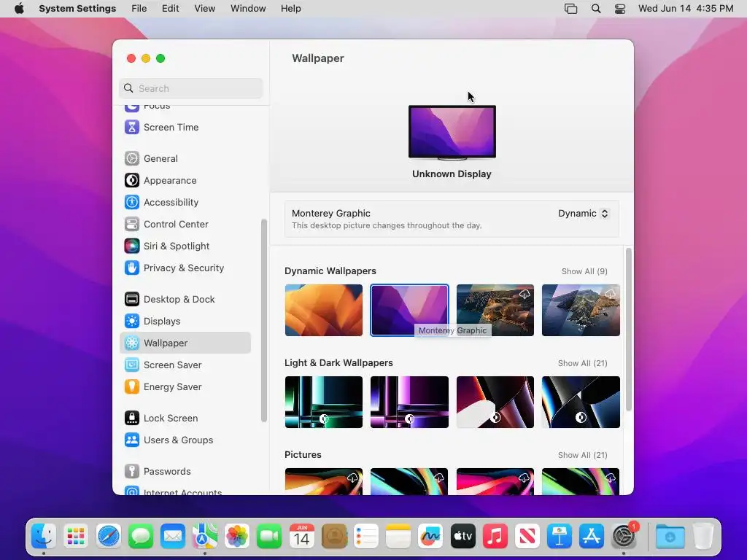Choose the teal Light & Dark wallpaper
The width and height of the screenshot is (747, 560).
[323, 402]
